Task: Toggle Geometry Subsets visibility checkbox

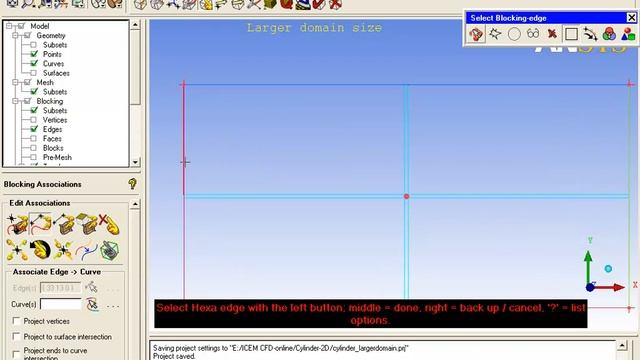Action: 33,45
